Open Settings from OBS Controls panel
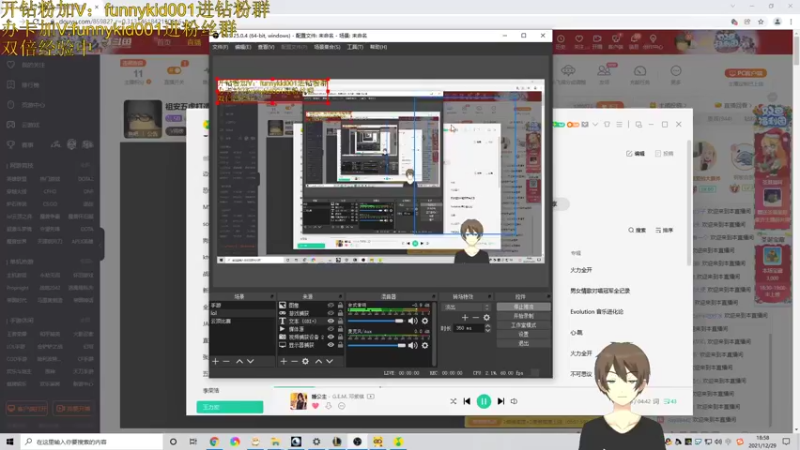Screen dimensions: 800x450 click(x=523, y=334)
